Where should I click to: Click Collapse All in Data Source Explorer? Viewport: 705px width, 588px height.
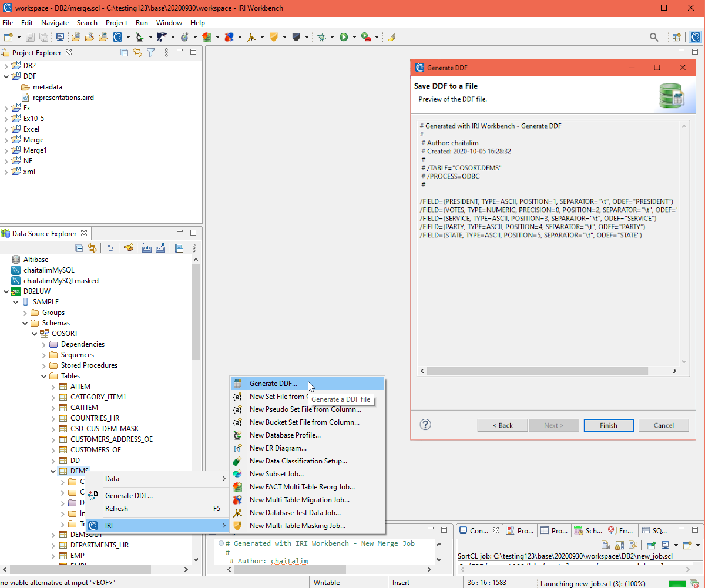[79, 248]
